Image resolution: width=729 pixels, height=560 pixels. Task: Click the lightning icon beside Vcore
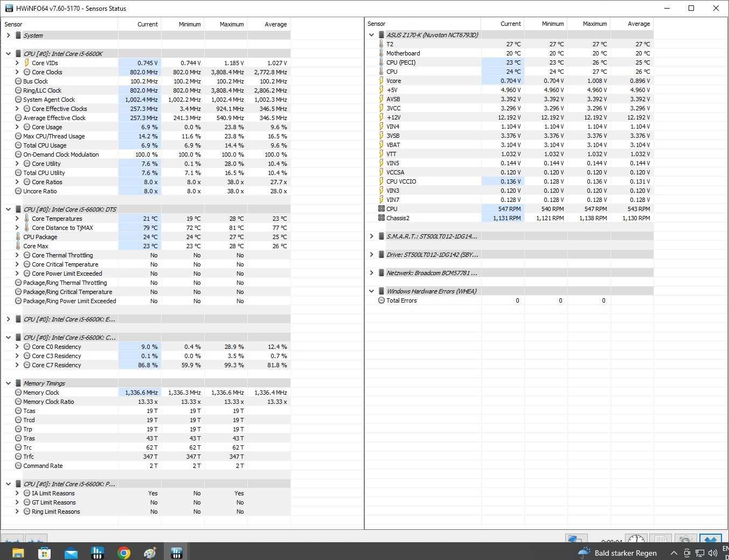pyautogui.click(x=381, y=81)
